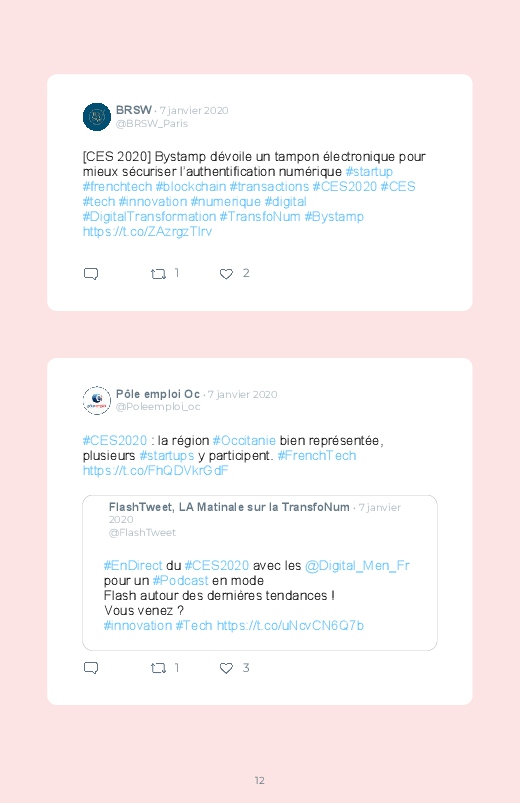Click the FlashTweet quoted tweet author name
The width and height of the screenshot is (520, 803).
tap(229, 507)
